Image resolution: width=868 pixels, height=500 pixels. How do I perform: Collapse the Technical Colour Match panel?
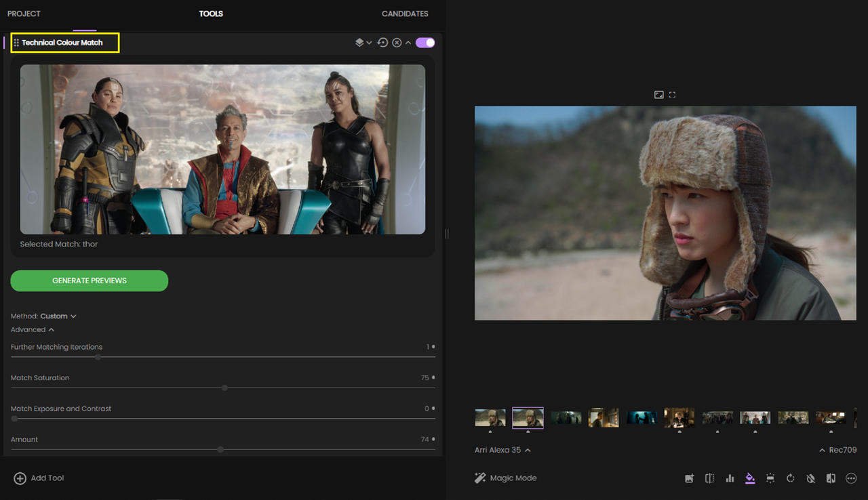[408, 43]
